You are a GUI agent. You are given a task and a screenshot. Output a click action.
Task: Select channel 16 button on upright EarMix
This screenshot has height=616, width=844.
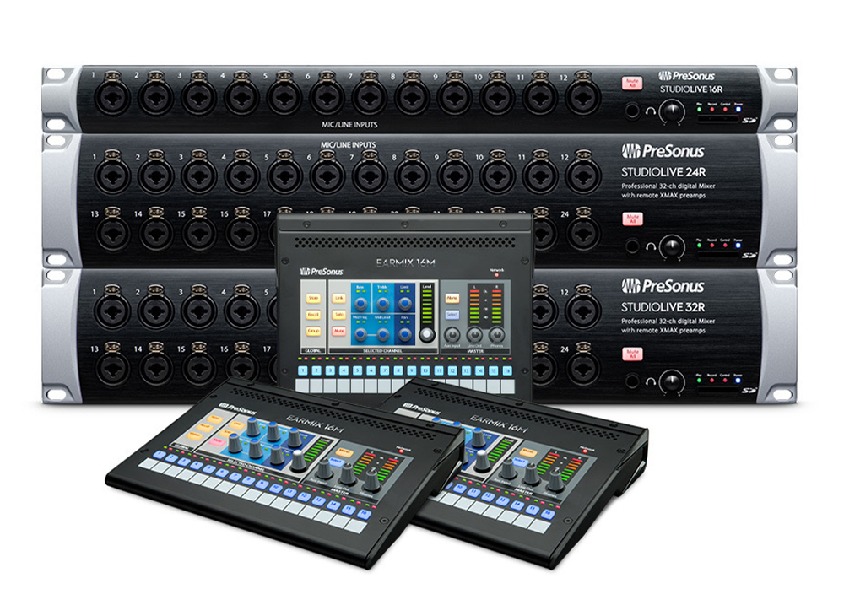tap(507, 370)
